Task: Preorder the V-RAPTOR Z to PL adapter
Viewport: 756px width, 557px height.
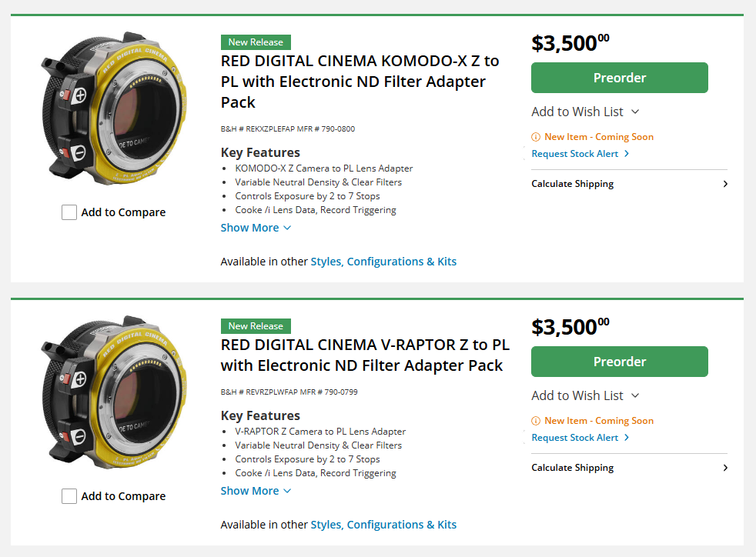Action: coord(619,362)
